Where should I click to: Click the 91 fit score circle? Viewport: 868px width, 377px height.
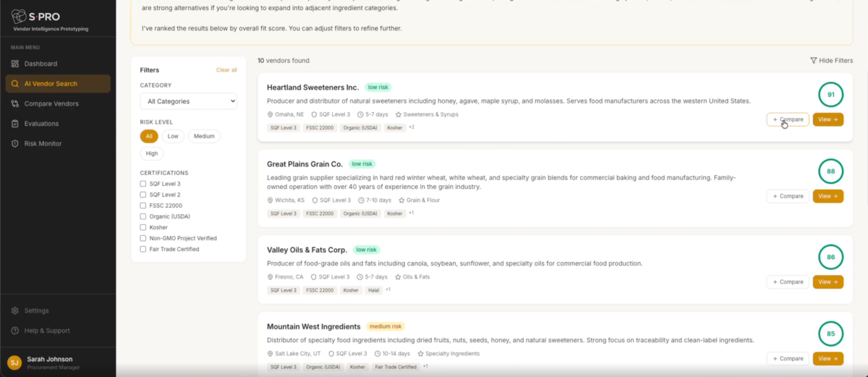pyautogui.click(x=830, y=95)
